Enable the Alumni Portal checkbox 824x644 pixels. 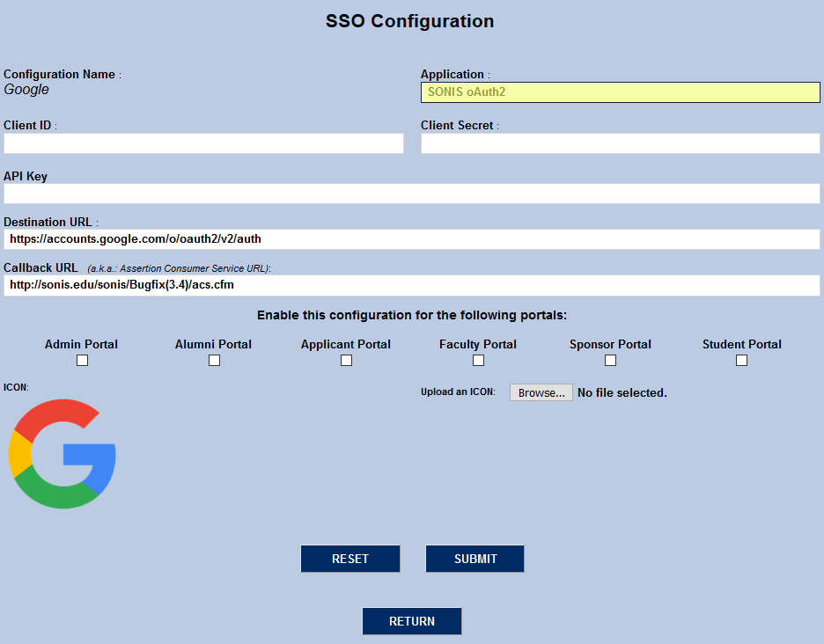click(213, 359)
